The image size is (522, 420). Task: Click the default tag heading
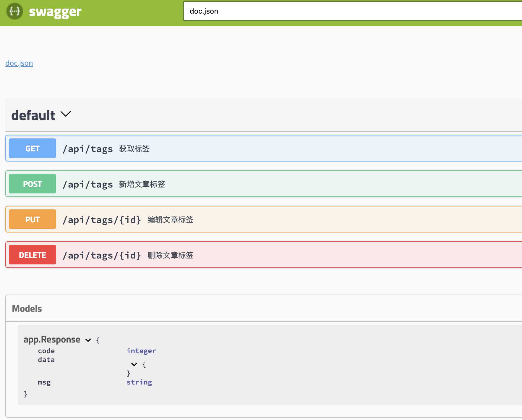pos(33,115)
